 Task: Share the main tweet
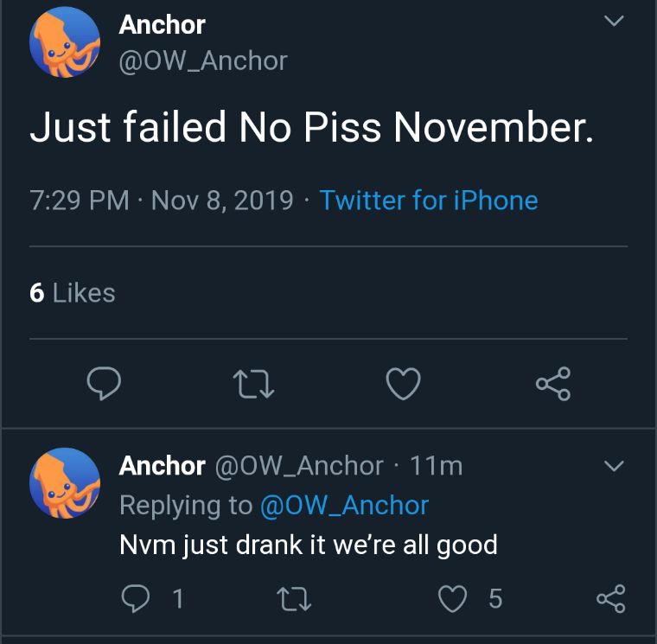coord(552,385)
